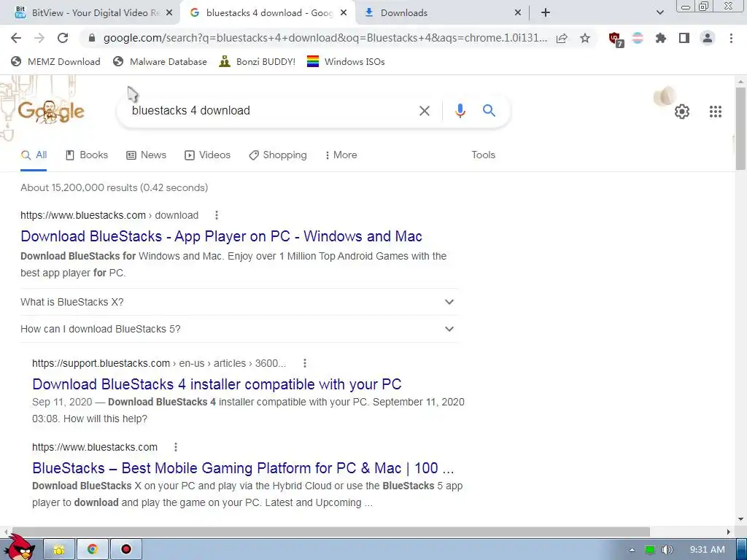Viewport: 747px width, 560px height.
Task: Bookmark this page with the star icon
Action: 585,38
